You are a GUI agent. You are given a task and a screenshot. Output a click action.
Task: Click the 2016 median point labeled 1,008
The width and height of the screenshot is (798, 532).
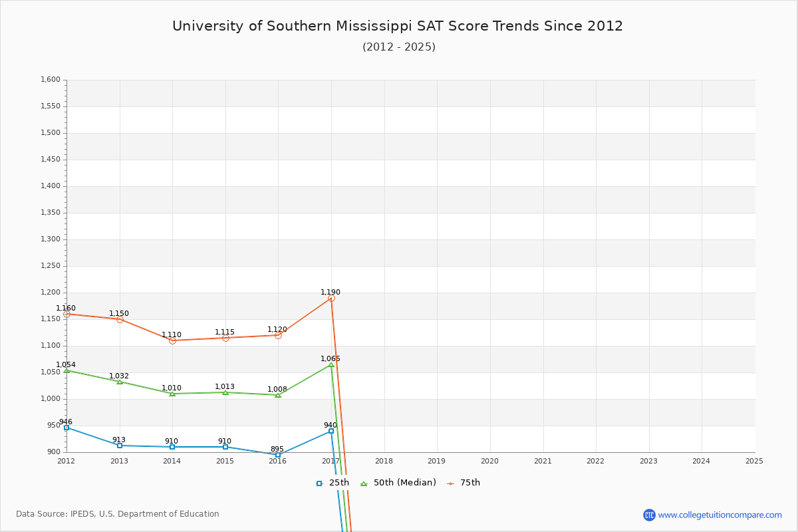click(278, 395)
